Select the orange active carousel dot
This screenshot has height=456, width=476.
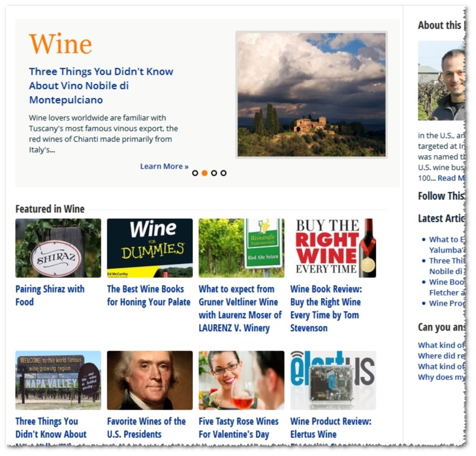click(205, 173)
